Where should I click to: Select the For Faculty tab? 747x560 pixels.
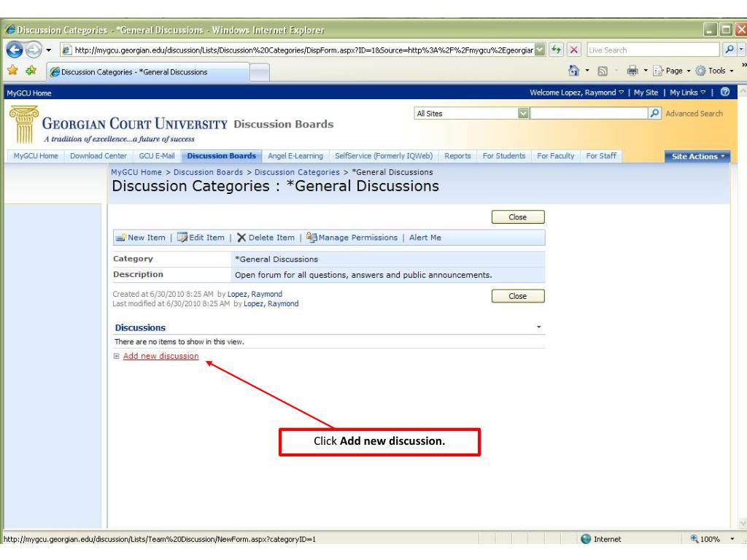point(555,156)
